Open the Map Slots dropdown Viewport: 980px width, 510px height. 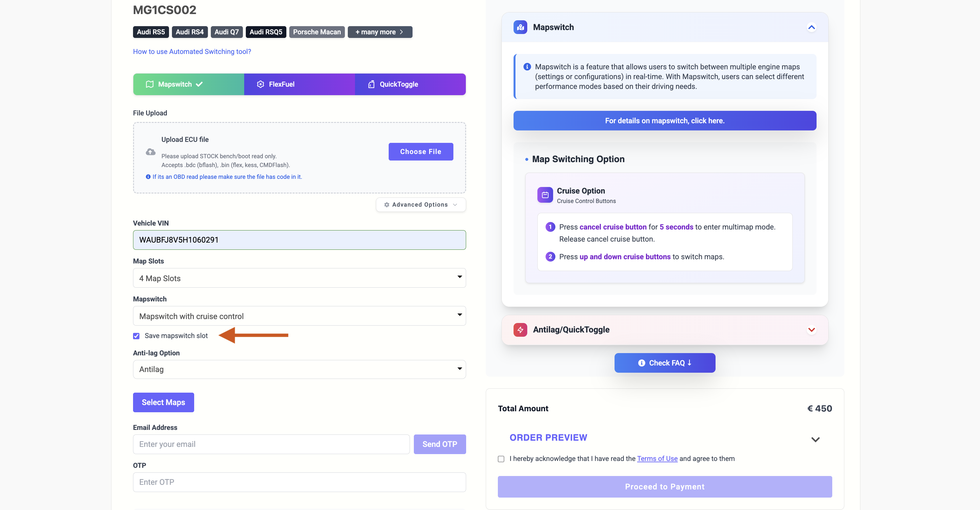pos(299,278)
